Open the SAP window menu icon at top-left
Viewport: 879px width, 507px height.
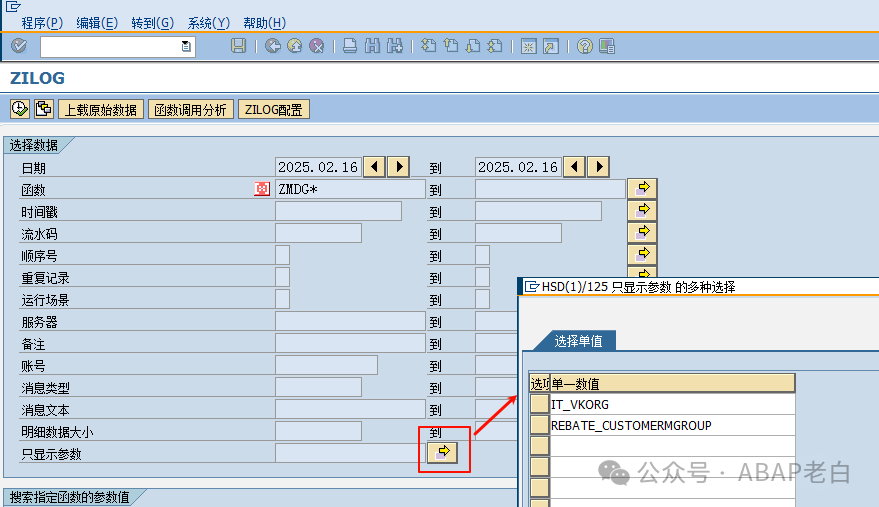coord(12,6)
